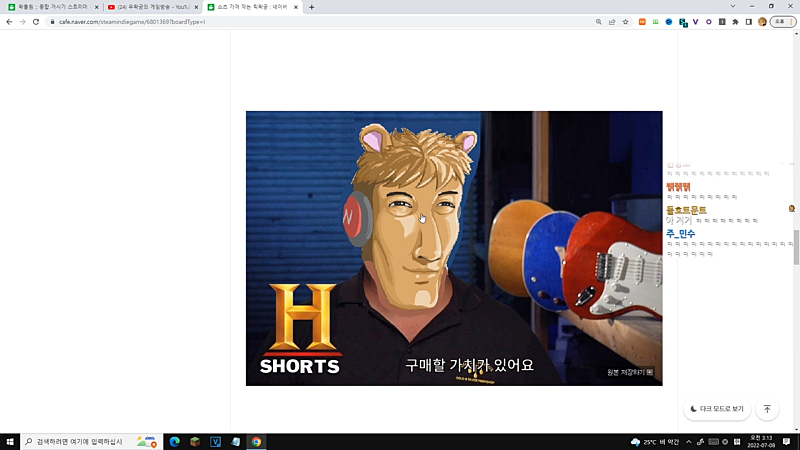
Task: Open the blue round extension icon
Action: point(669,22)
